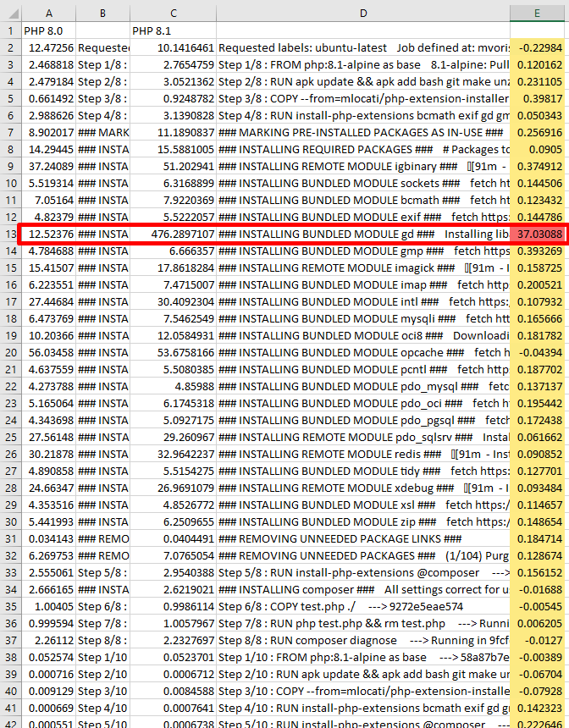Click 'Step 1/10 : FROM php:8.1-alpine' cell
The height and width of the screenshot is (728, 569).
(x=363, y=658)
